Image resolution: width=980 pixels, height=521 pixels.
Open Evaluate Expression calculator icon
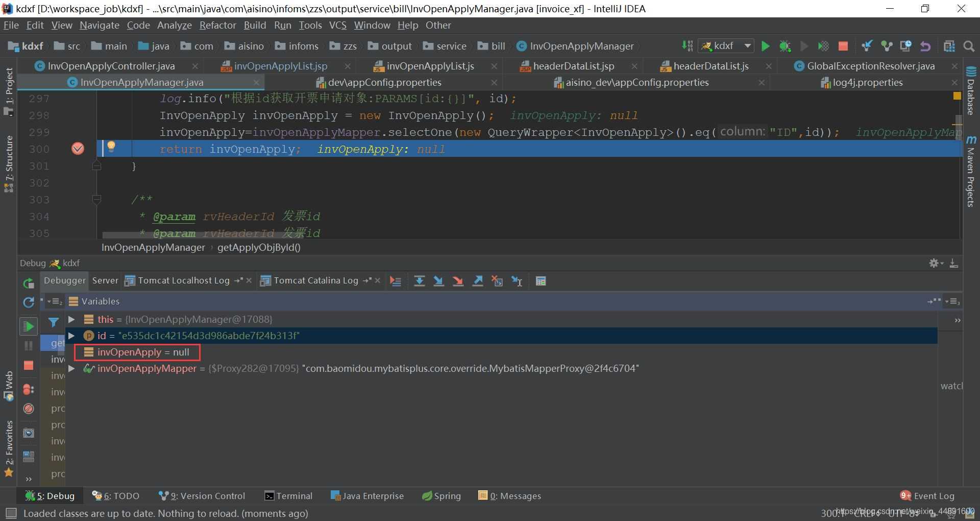(541, 281)
